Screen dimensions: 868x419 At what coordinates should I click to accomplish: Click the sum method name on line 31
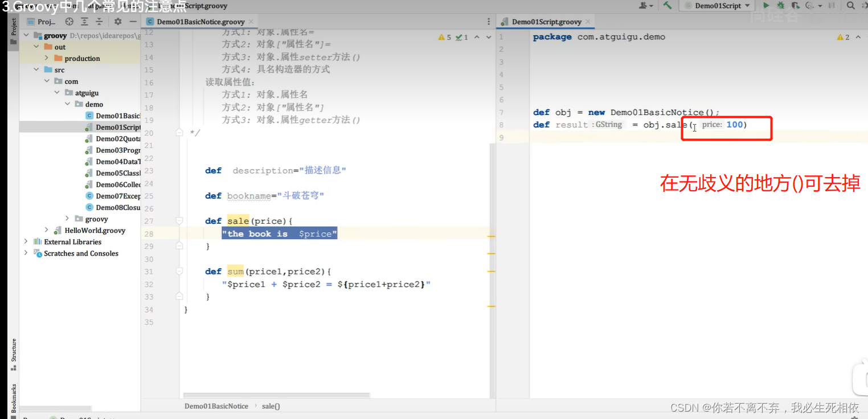point(235,272)
